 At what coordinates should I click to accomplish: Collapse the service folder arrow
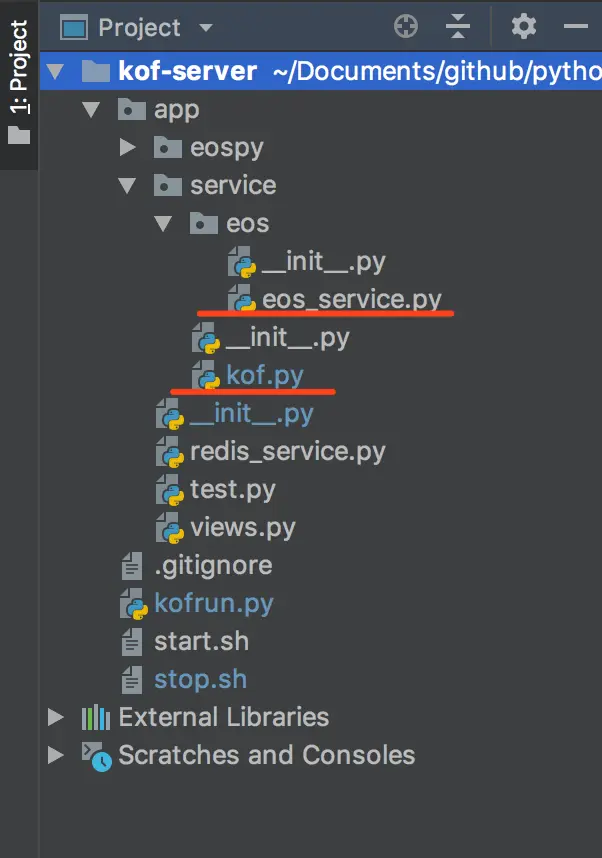tap(127, 186)
